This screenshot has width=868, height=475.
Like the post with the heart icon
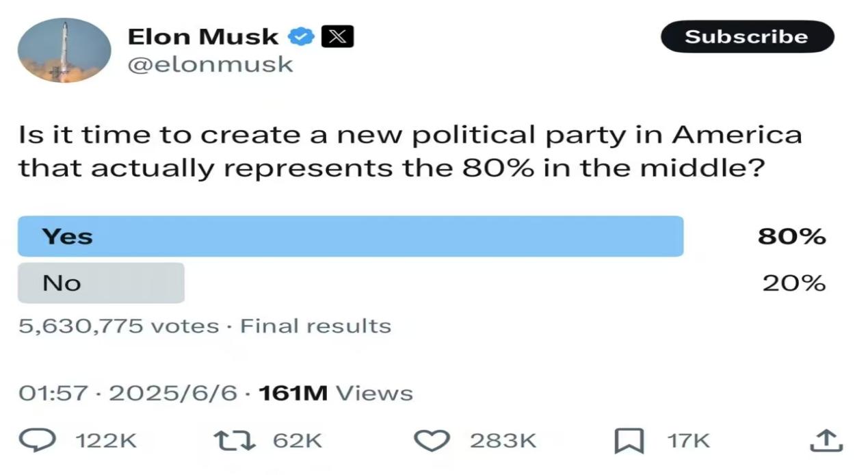tap(432, 440)
